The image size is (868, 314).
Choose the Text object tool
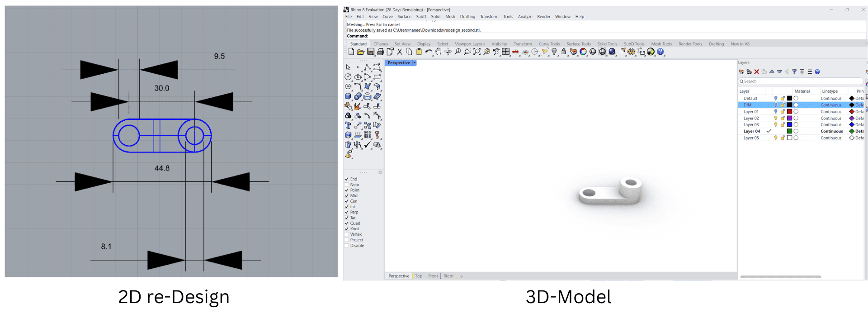pyautogui.click(x=348, y=125)
